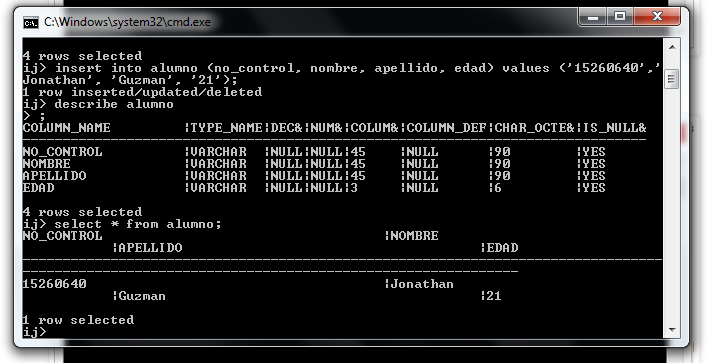Click 'select * from alumno;' command

point(122,224)
